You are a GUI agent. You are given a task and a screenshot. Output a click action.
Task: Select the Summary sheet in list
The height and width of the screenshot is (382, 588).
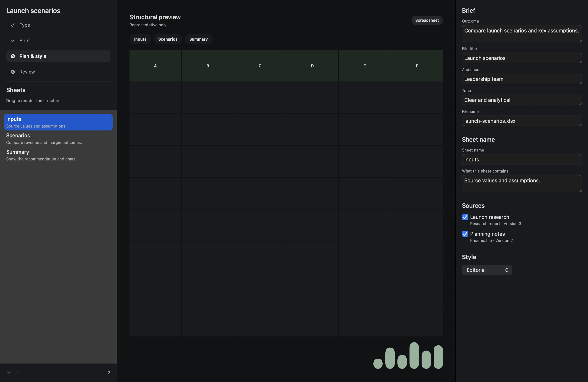pos(58,155)
